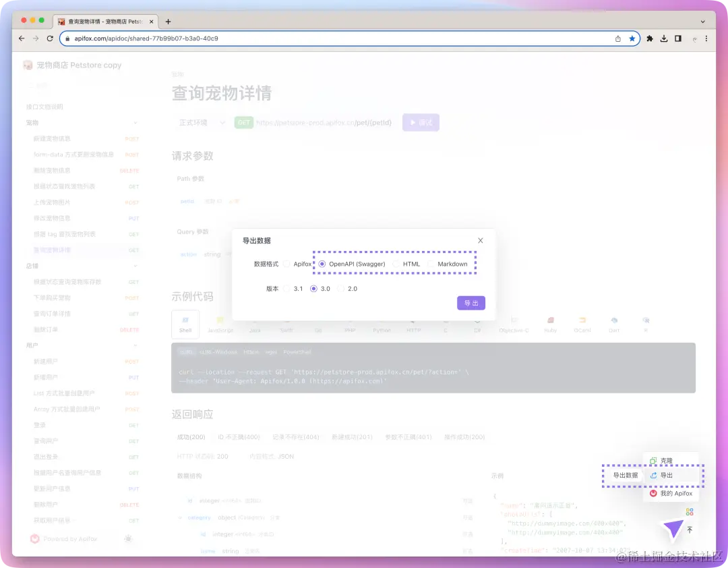Collapse the 店铺 sidebar group
Viewport: 728px width, 568px height.
click(x=135, y=266)
